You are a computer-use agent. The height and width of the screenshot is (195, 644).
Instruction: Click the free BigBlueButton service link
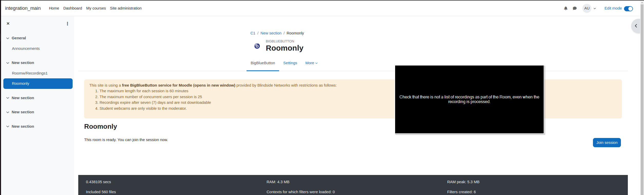179,85
